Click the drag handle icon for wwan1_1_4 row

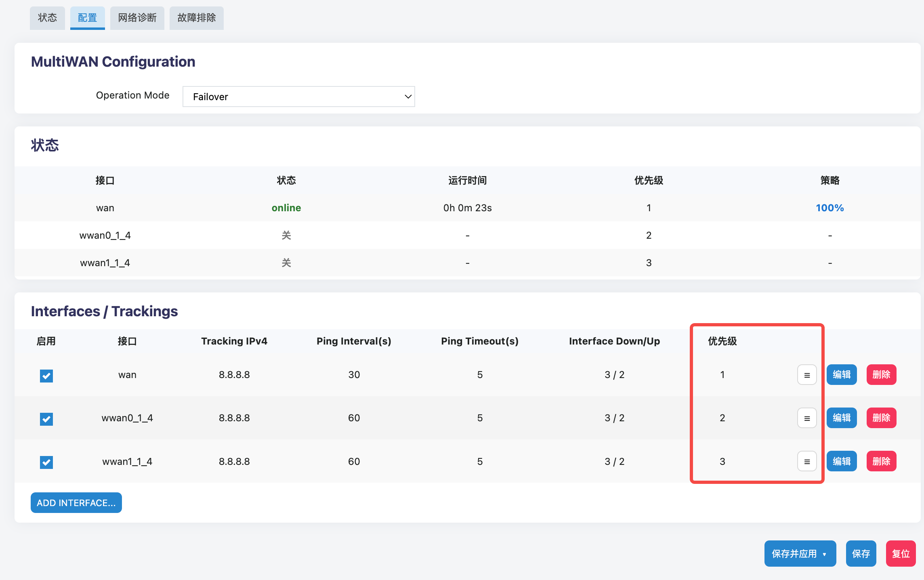click(807, 461)
